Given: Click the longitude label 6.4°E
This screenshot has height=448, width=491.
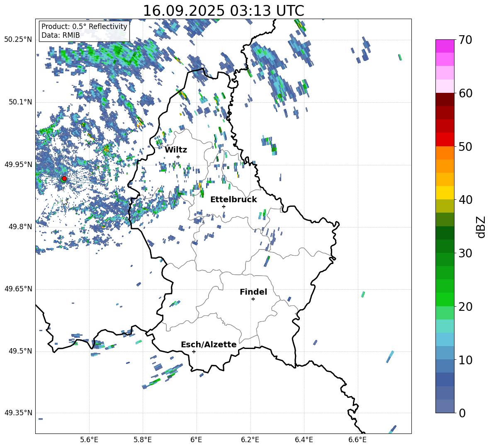Looking at the screenshot, I should (304, 440).
